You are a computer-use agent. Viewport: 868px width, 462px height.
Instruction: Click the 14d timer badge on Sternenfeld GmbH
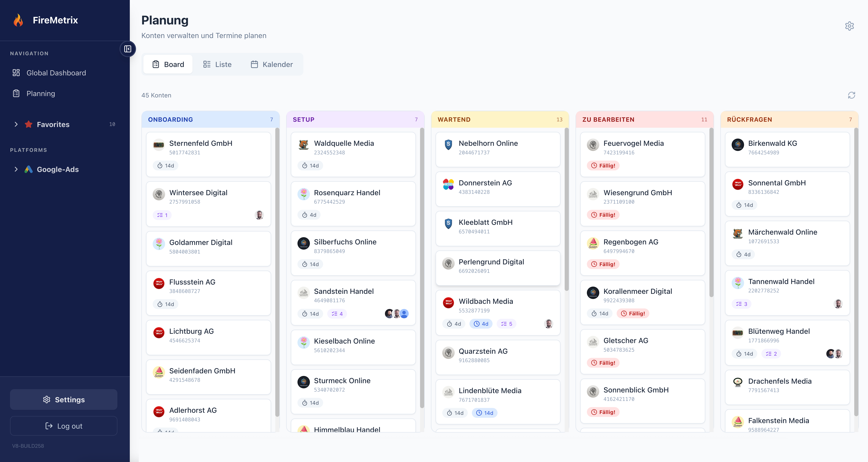[165, 165]
